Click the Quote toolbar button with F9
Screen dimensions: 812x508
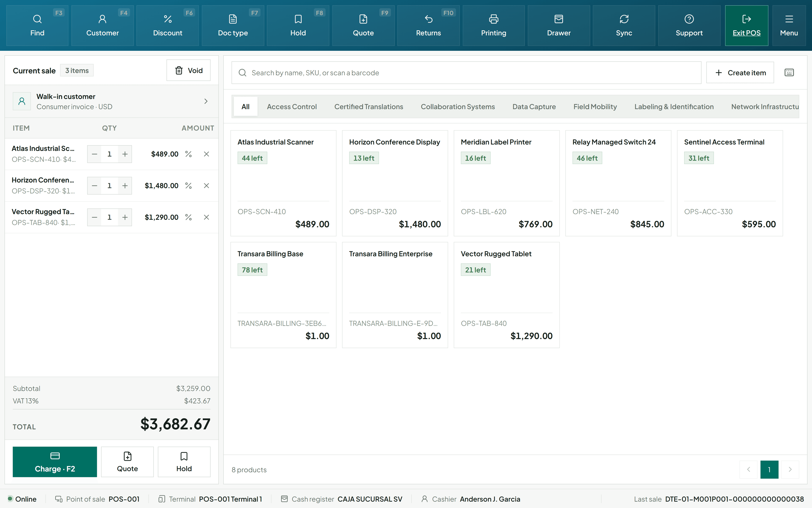tap(363, 26)
